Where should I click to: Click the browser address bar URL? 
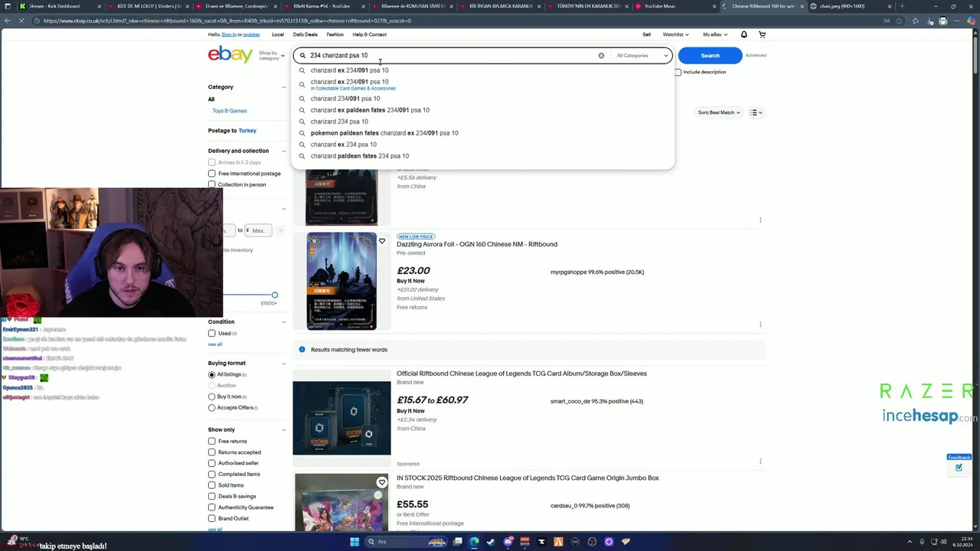click(227, 21)
